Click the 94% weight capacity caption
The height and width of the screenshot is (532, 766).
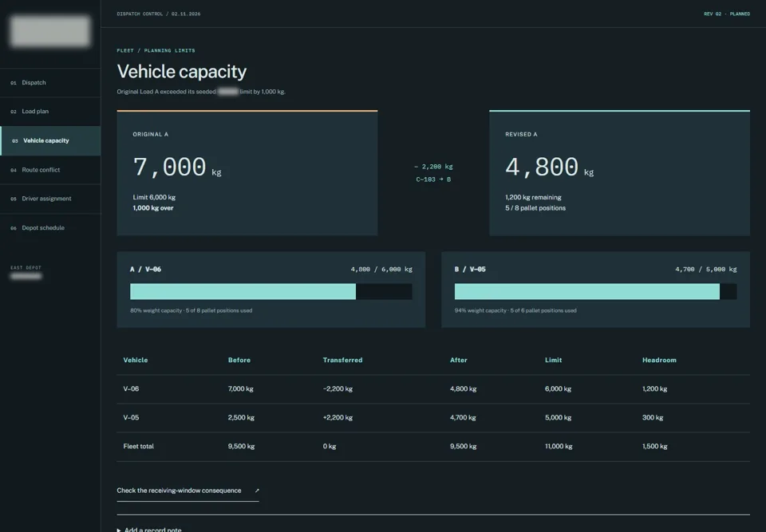coord(515,311)
